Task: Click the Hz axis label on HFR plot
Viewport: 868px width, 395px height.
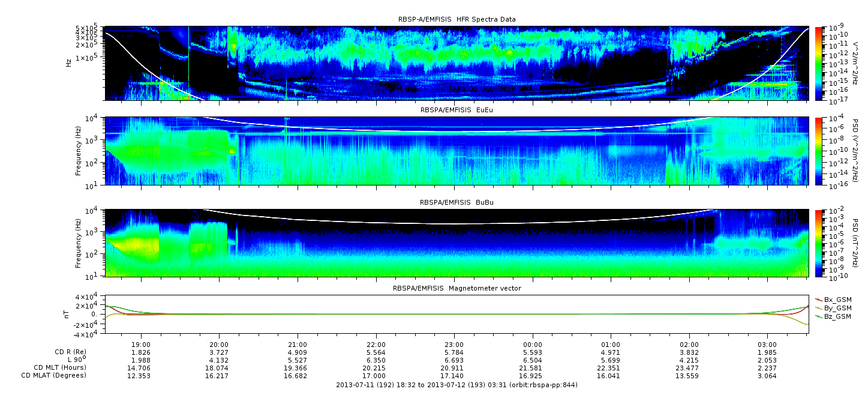Action: point(68,63)
